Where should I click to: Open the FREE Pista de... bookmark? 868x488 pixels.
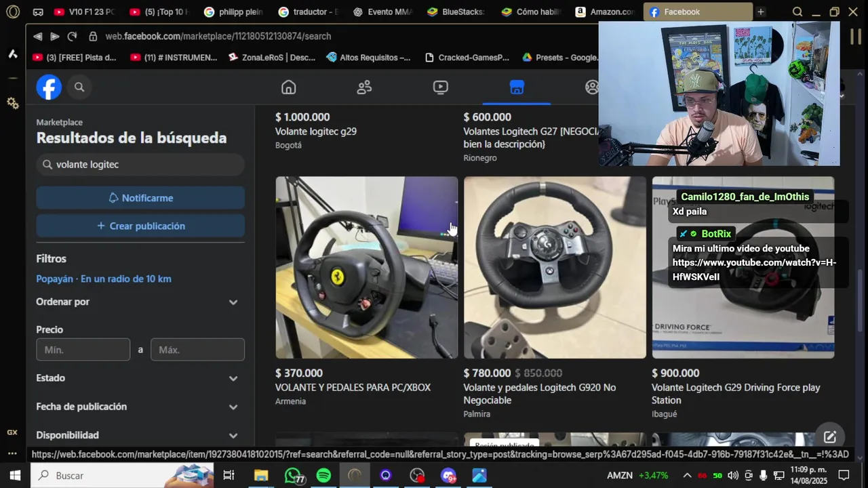tap(75, 58)
